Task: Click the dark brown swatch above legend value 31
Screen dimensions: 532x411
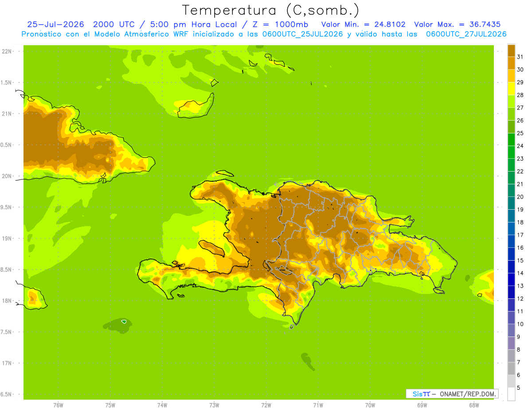Action: tap(511, 50)
